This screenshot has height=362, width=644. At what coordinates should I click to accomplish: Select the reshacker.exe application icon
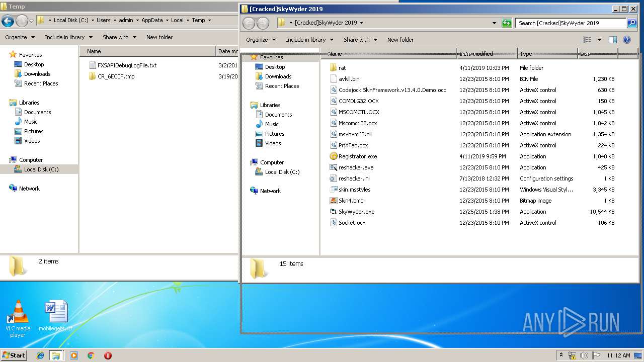point(333,167)
